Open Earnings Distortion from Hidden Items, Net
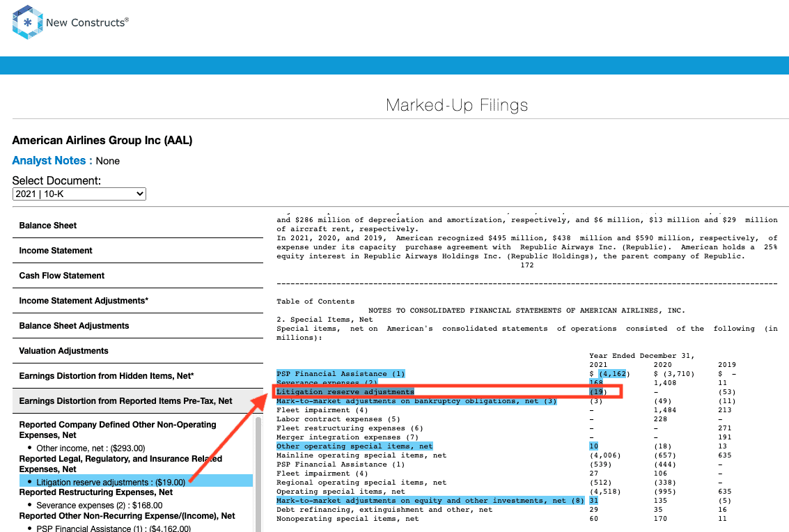789x532 pixels. pos(138,376)
